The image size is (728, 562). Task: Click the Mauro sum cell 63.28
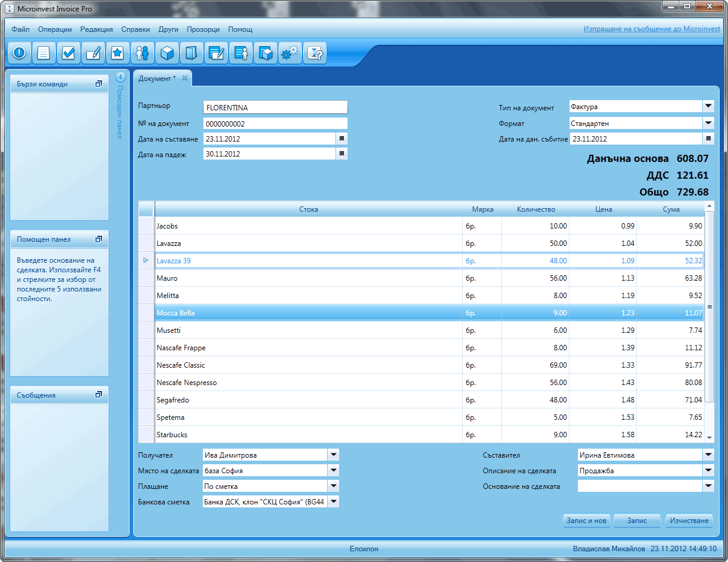[x=670, y=278]
